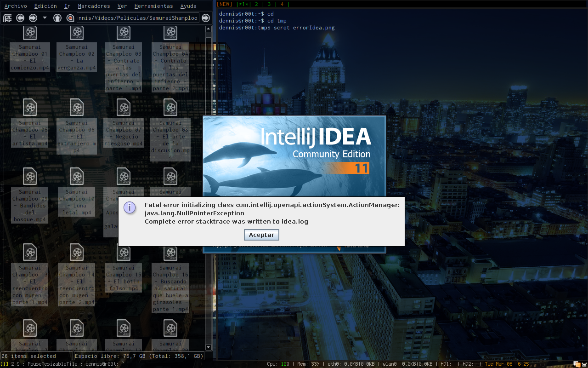Open the navigation history dropdown arrow
This screenshot has height=368, width=588.
pyautogui.click(x=45, y=18)
